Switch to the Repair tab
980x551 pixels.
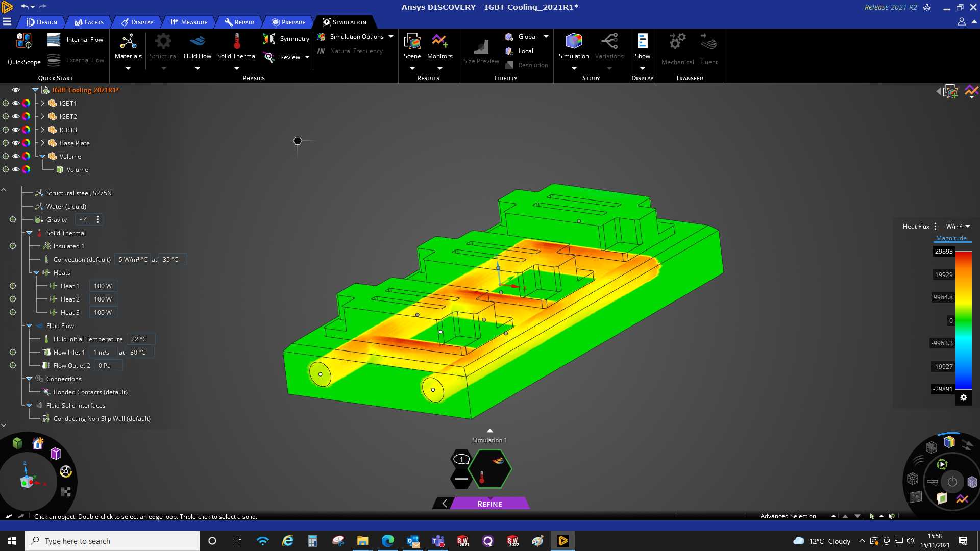(239, 22)
